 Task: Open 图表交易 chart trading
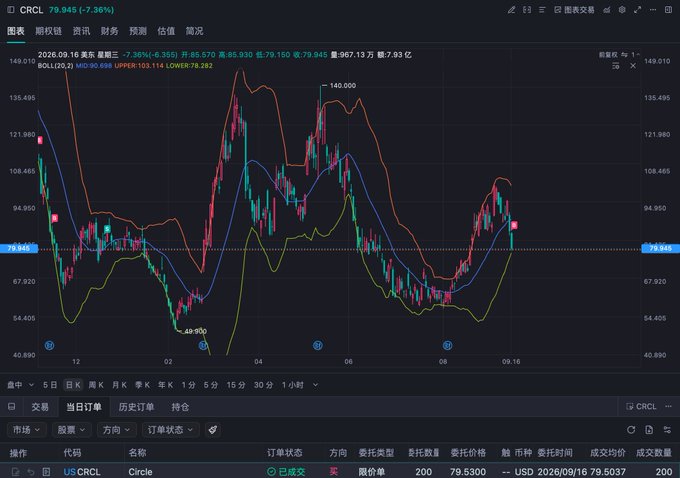point(574,10)
